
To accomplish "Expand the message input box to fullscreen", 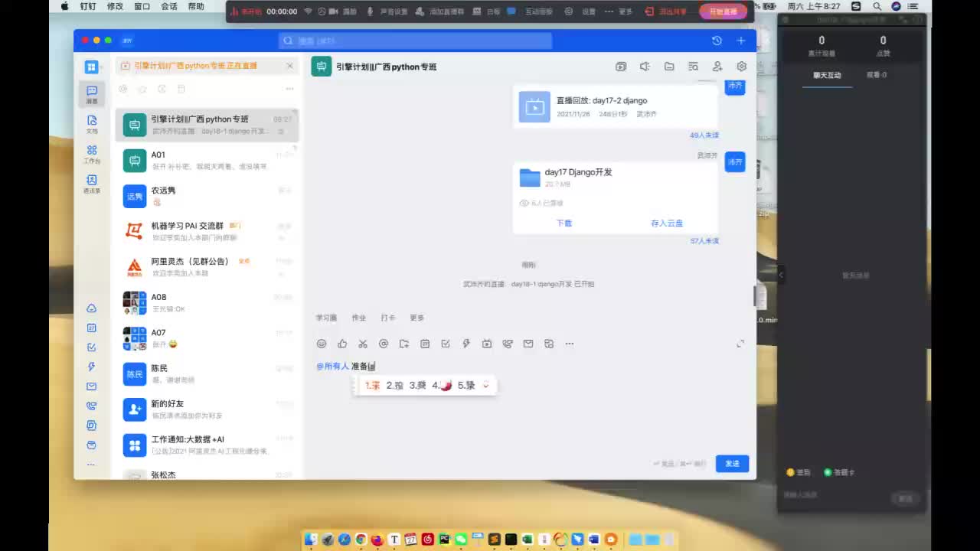I will tap(740, 344).
